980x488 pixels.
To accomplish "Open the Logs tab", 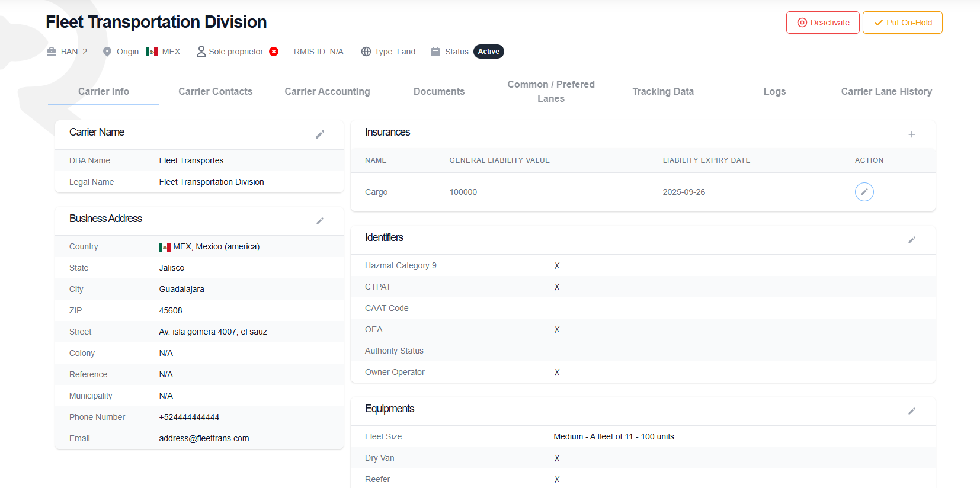I will (x=774, y=91).
